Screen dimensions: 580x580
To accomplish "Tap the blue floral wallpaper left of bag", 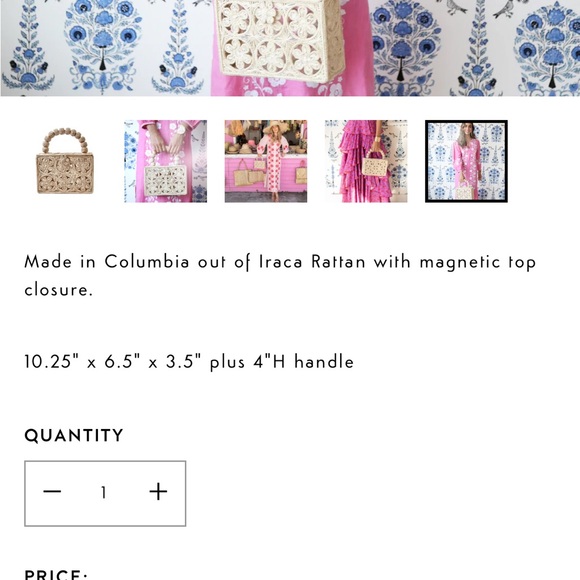I will tap(105, 48).
